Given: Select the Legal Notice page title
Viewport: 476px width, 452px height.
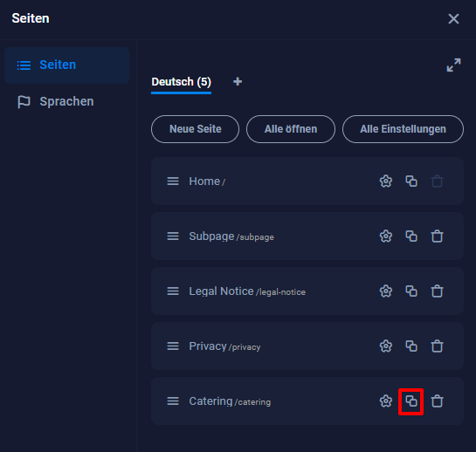Looking at the screenshot, I should click(x=221, y=291).
